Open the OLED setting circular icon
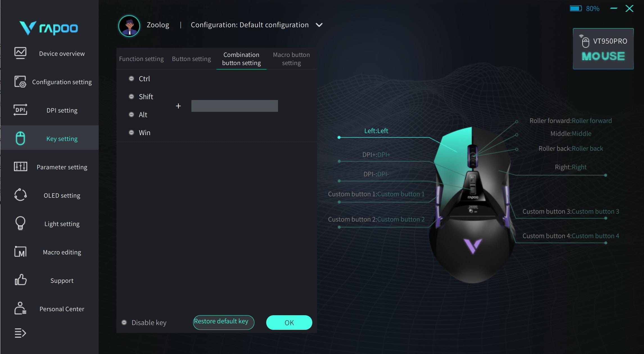This screenshot has width=644, height=354. pos(21,195)
